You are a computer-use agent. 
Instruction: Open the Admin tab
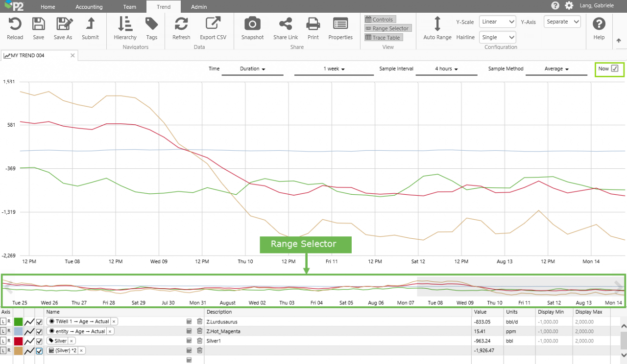(199, 7)
